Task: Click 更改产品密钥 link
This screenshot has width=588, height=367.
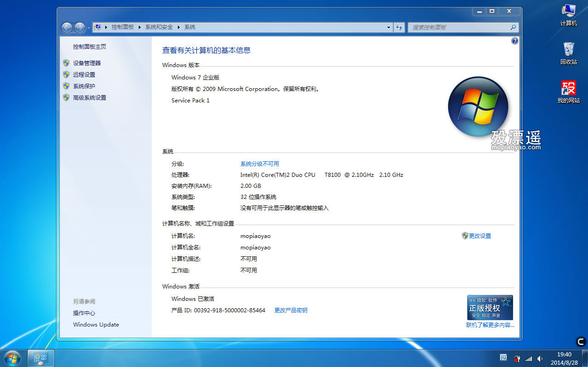Action: point(291,310)
